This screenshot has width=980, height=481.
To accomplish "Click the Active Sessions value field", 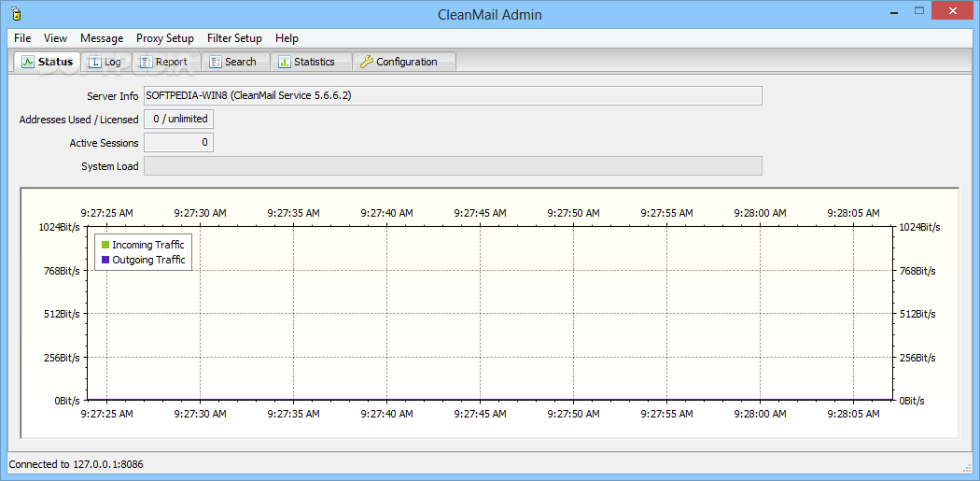I will click(179, 143).
